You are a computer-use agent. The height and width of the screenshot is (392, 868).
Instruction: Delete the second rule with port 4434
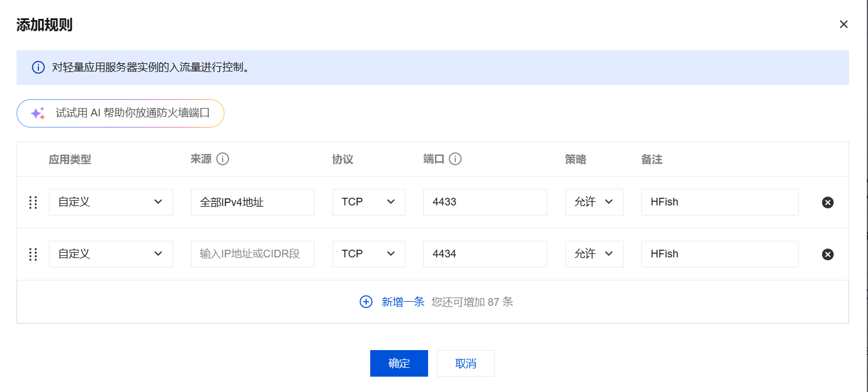coord(828,254)
